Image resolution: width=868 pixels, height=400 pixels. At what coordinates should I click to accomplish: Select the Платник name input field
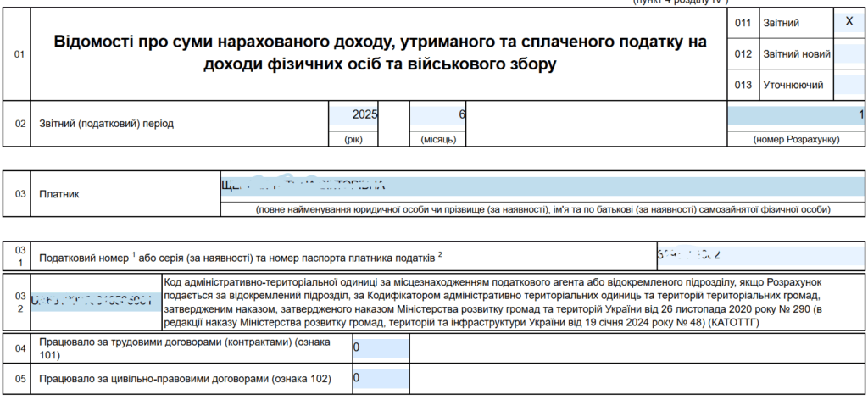click(542, 186)
